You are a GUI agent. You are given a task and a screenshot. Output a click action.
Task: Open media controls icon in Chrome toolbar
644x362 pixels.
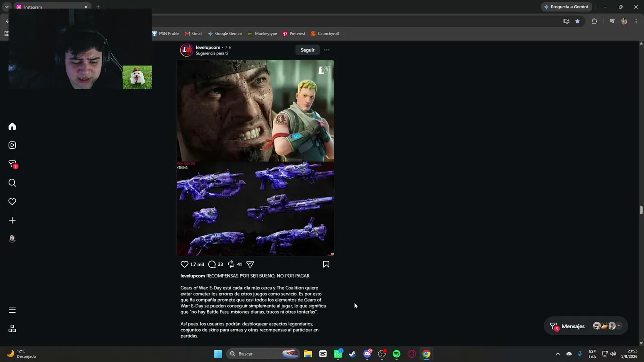tap(612, 21)
